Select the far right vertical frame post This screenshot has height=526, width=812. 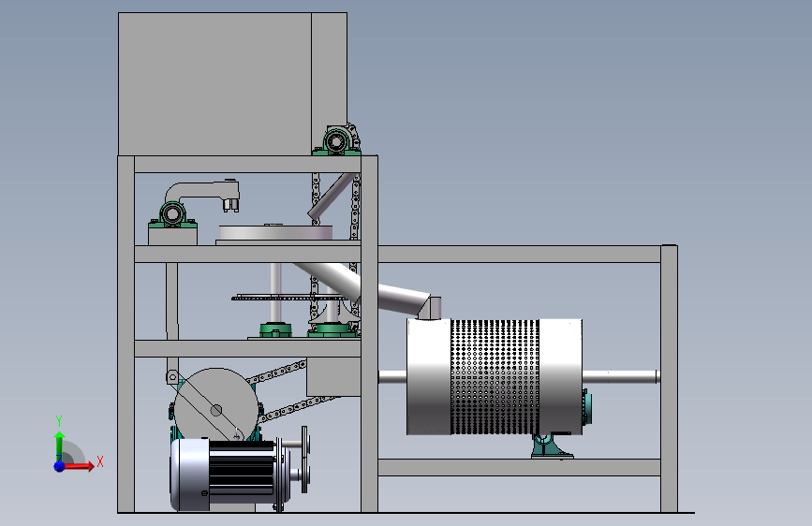click(669, 379)
